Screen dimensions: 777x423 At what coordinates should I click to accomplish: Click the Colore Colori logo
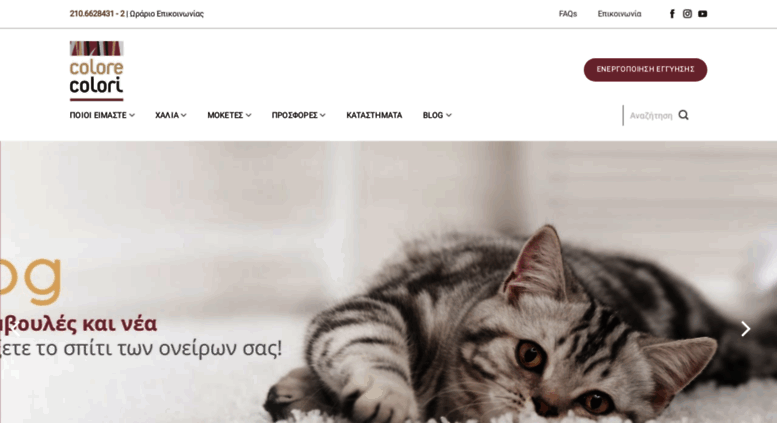(x=97, y=70)
